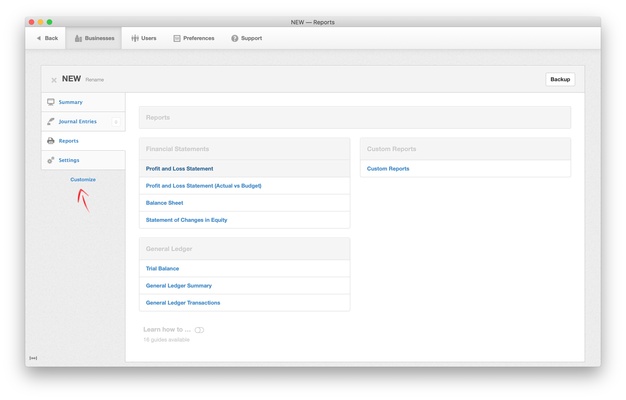Click the General Ledger section header
This screenshot has height=400, width=626.
point(245,249)
